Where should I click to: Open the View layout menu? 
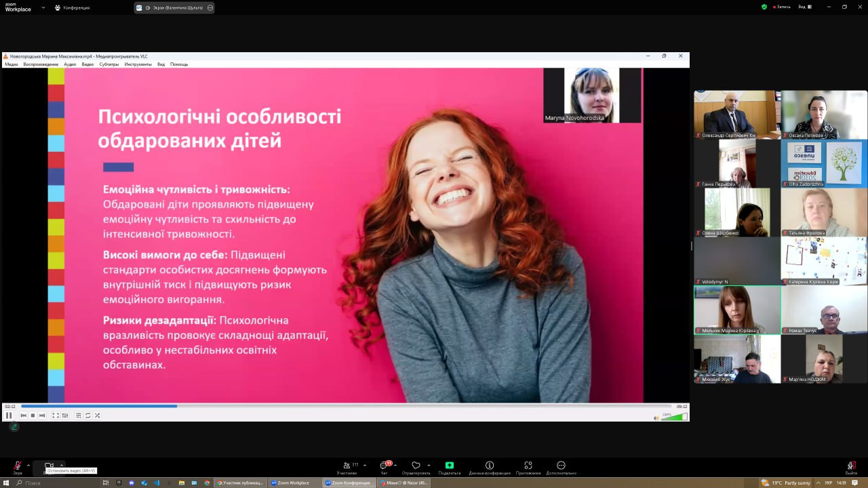(804, 7)
